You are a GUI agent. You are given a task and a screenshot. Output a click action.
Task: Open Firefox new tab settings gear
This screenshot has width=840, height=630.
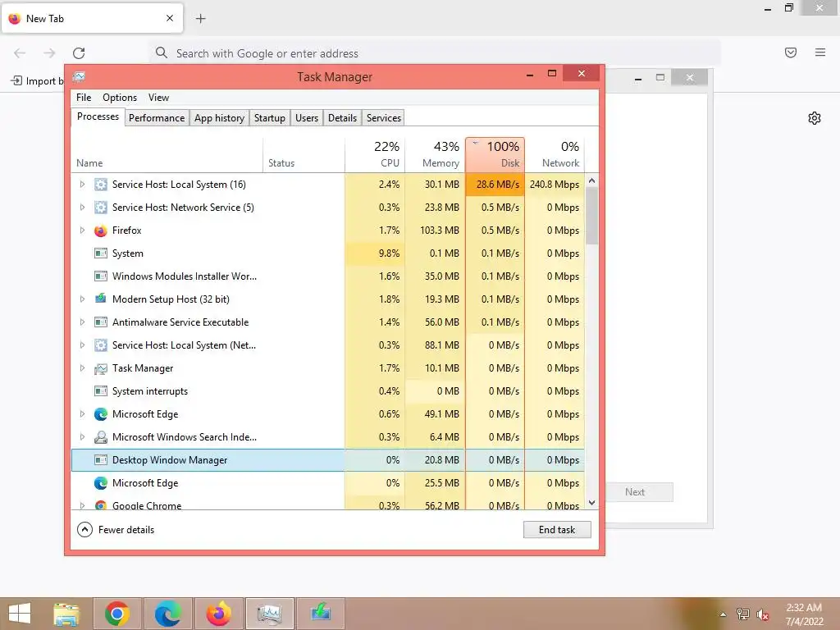tap(815, 118)
